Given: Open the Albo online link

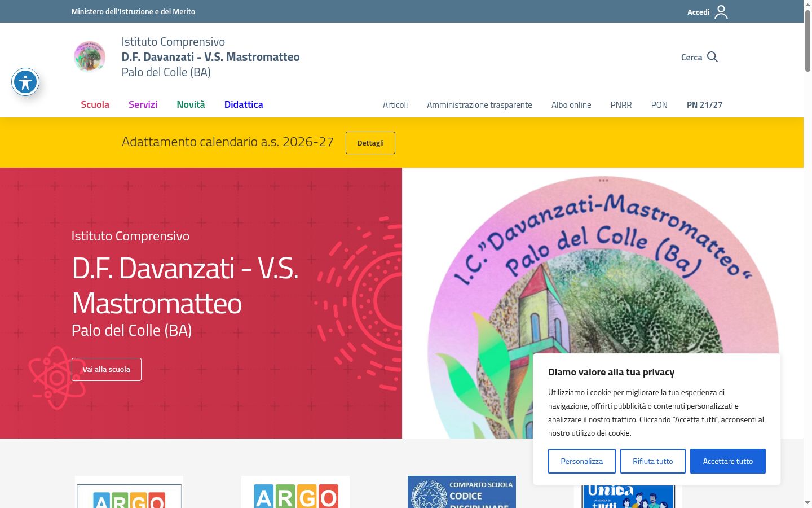Looking at the screenshot, I should (x=571, y=105).
